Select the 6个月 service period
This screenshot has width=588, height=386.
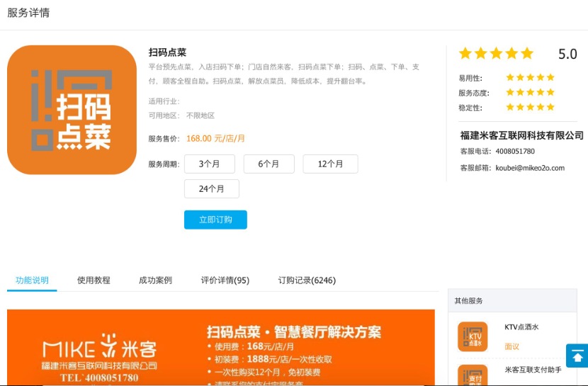click(269, 164)
